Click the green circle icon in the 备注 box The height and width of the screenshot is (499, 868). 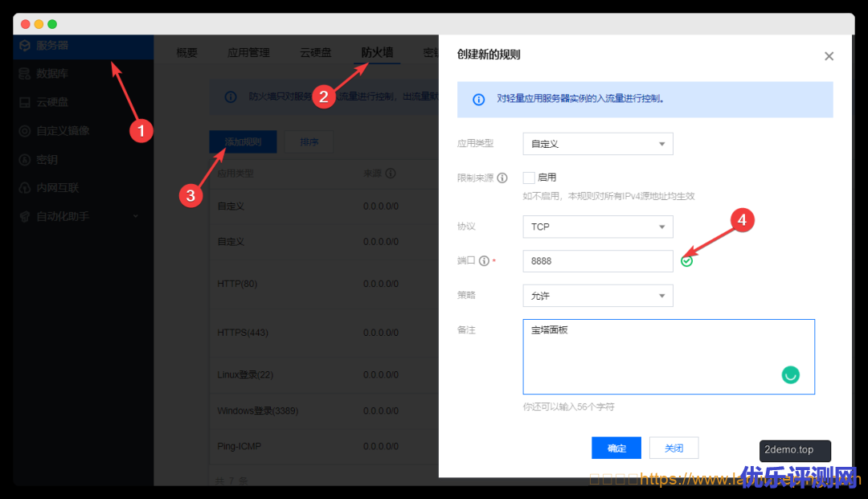click(790, 374)
